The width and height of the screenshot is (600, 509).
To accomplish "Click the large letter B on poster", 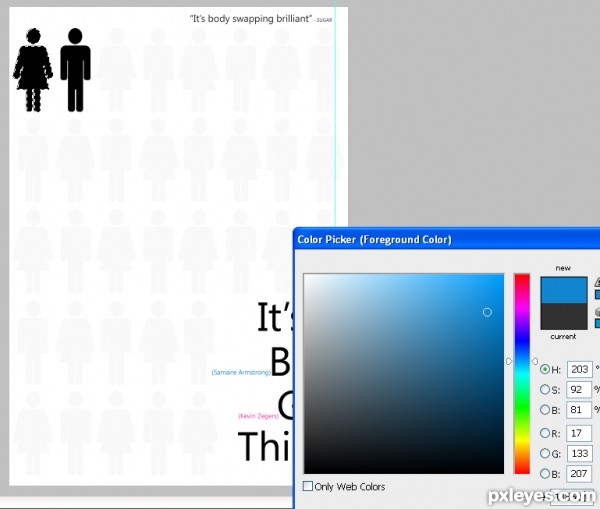I will point(281,362).
